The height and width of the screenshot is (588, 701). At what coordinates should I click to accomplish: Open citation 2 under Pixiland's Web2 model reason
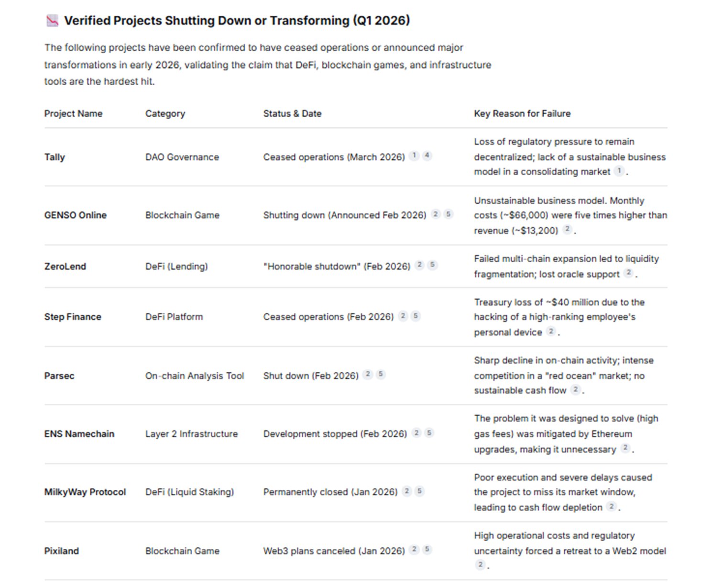(480, 565)
